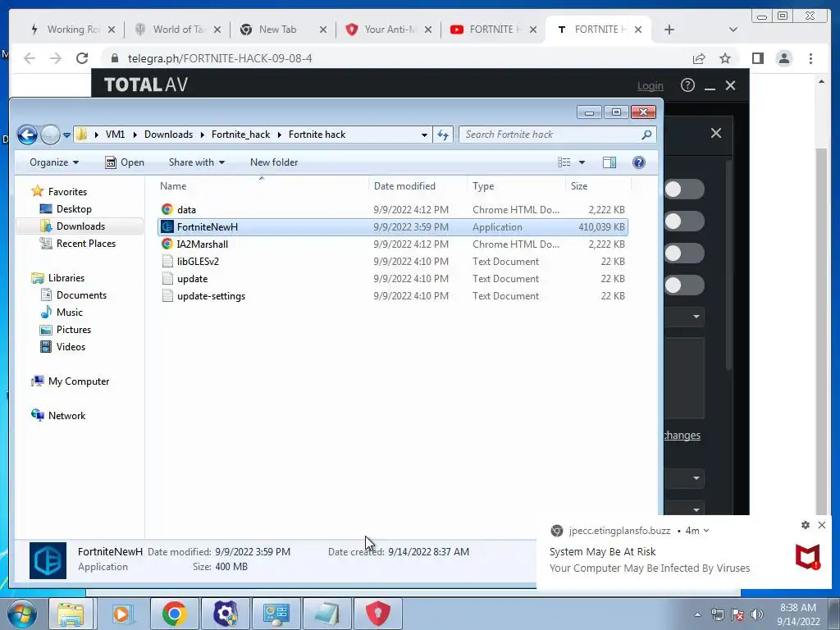Image resolution: width=840 pixels, height=630 pixels.
Task: Click the TotalAV Login link
Action: point(650,85)
